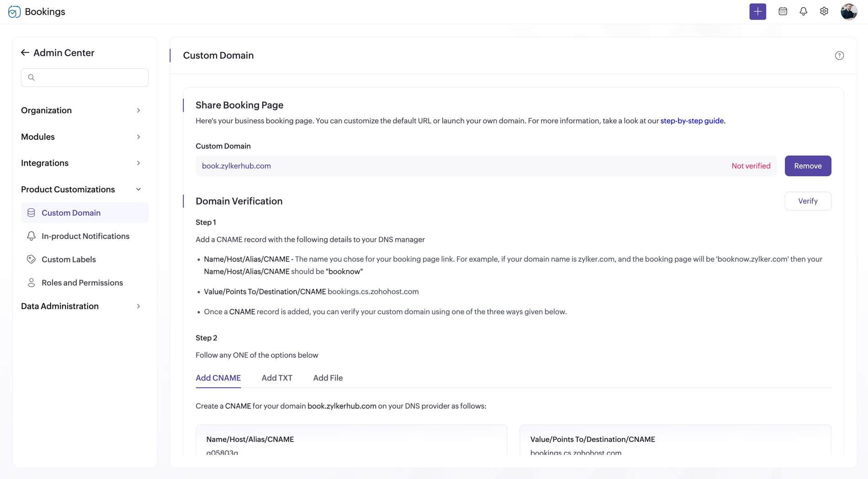Click the book.zylkerhub.com domain field
This screenshot has height=479, width=868.
point(486,166)
